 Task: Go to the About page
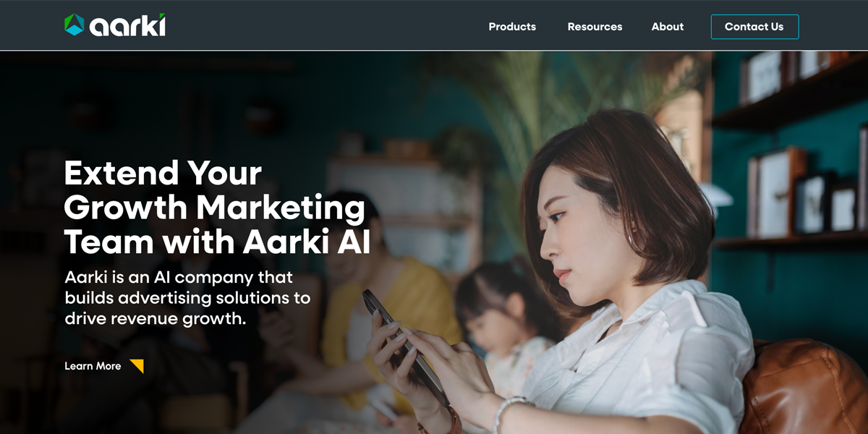[668, 27]
